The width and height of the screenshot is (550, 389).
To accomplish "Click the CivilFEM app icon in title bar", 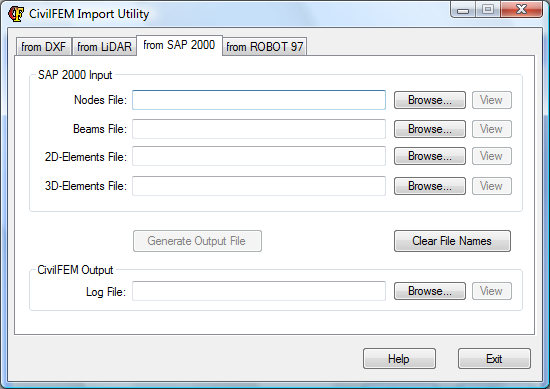I will click(16, 14).
